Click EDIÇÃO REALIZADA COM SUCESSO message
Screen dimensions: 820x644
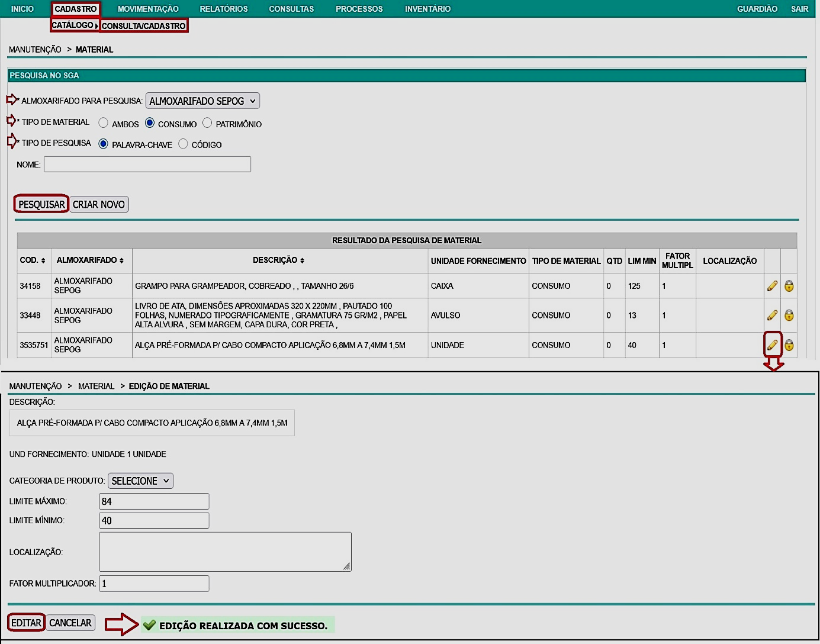tap(237, 625)
